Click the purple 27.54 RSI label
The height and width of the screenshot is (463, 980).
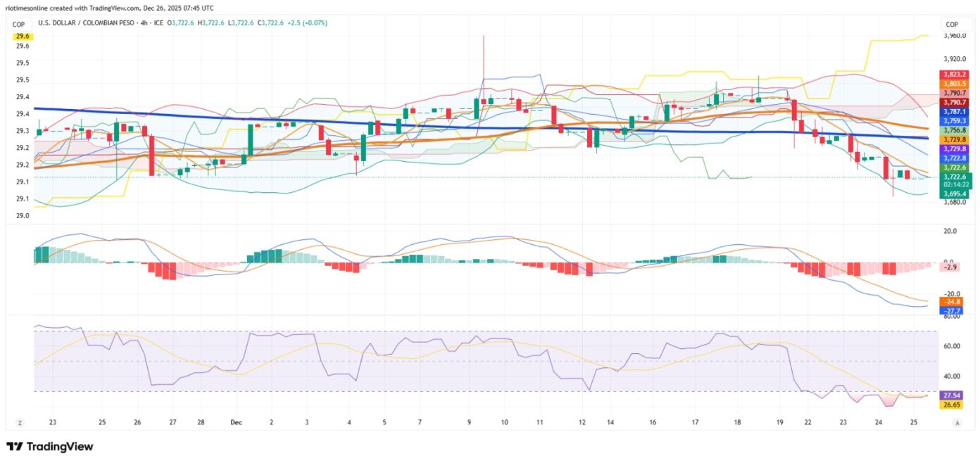pyautogui.click(x=951, y=395)
